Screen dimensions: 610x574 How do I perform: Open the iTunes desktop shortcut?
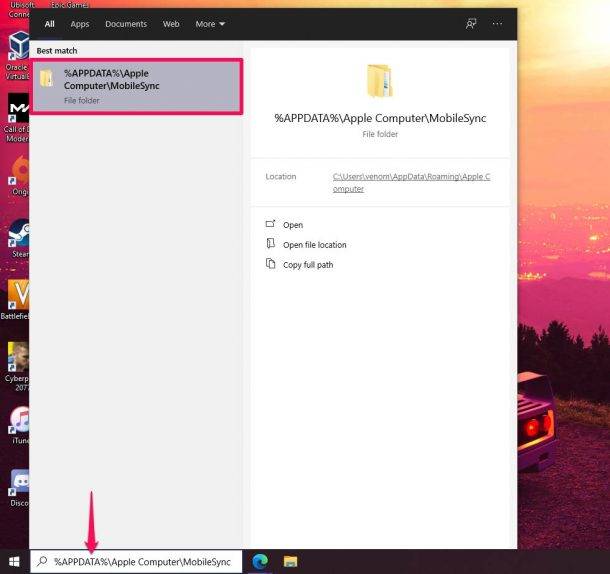click(18, 420)
